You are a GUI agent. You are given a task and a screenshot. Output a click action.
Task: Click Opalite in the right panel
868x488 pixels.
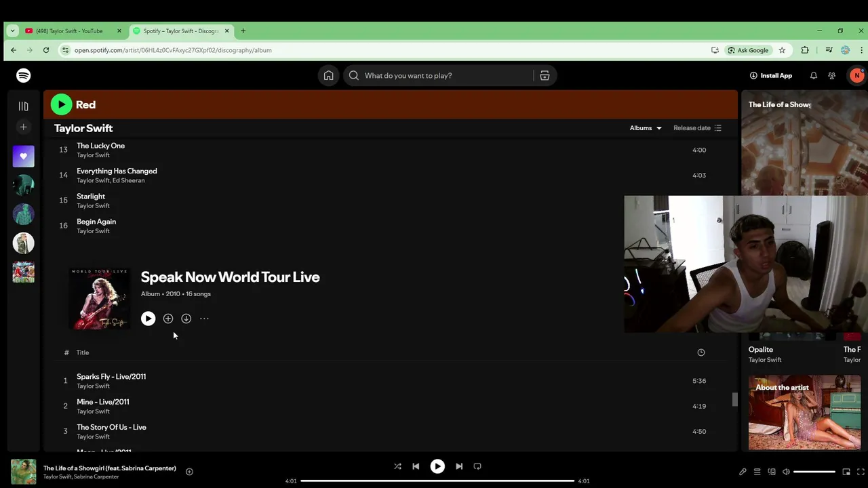point(761,350)
